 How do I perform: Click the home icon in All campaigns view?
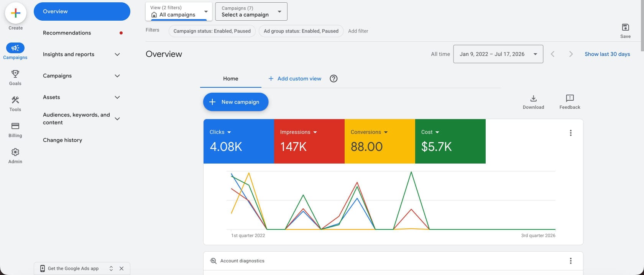(x=154, y=15)
